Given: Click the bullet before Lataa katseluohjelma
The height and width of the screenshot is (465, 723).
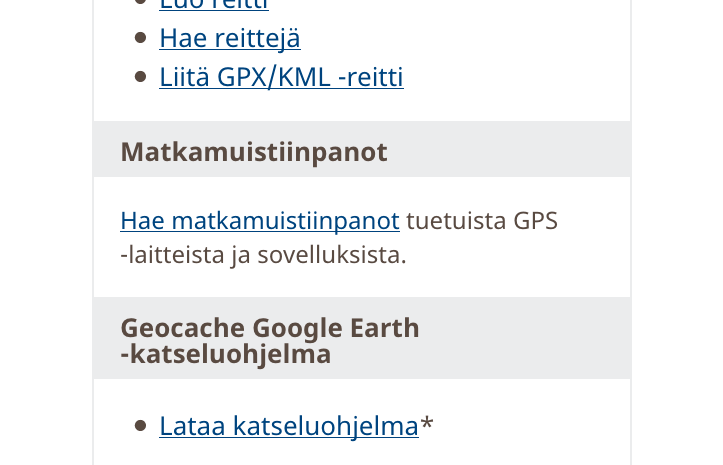Looking at the screenshot, I should (140, 426).
